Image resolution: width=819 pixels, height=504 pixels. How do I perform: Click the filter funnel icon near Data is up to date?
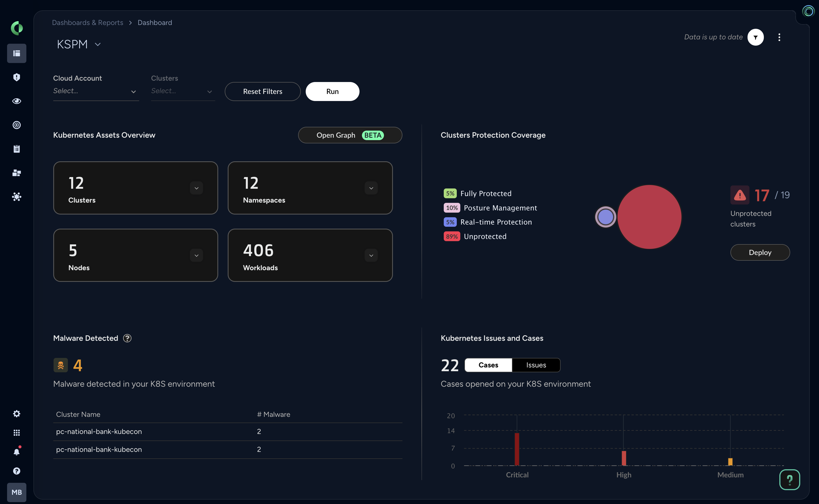pos(756,37)
